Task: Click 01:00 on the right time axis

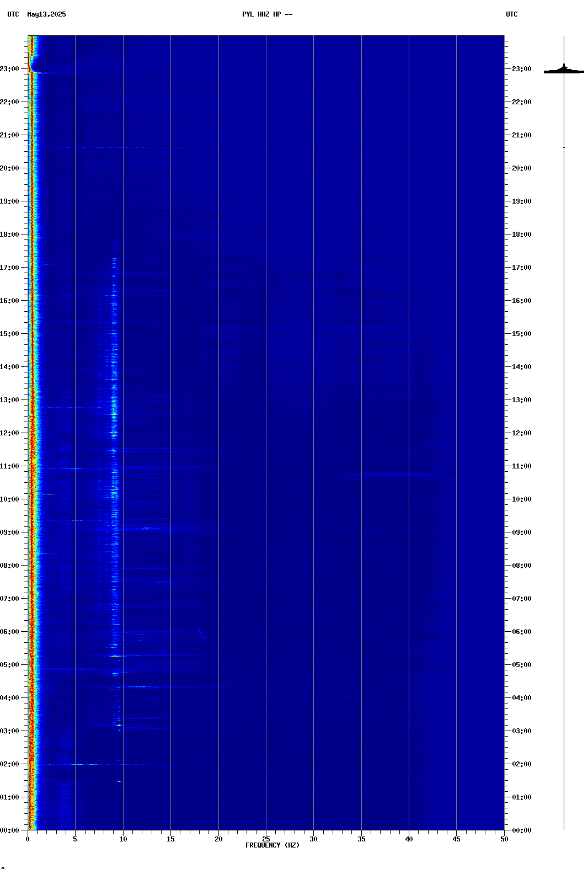Action: (x=521, y=797)
